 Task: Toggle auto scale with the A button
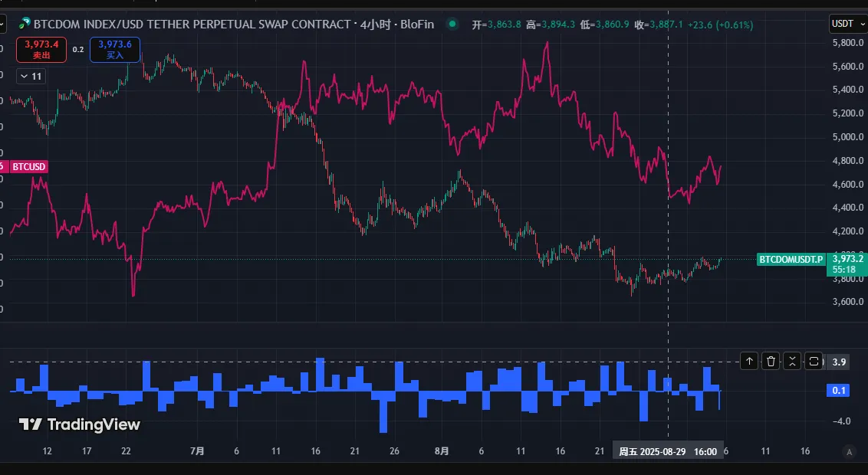point(848,451)
